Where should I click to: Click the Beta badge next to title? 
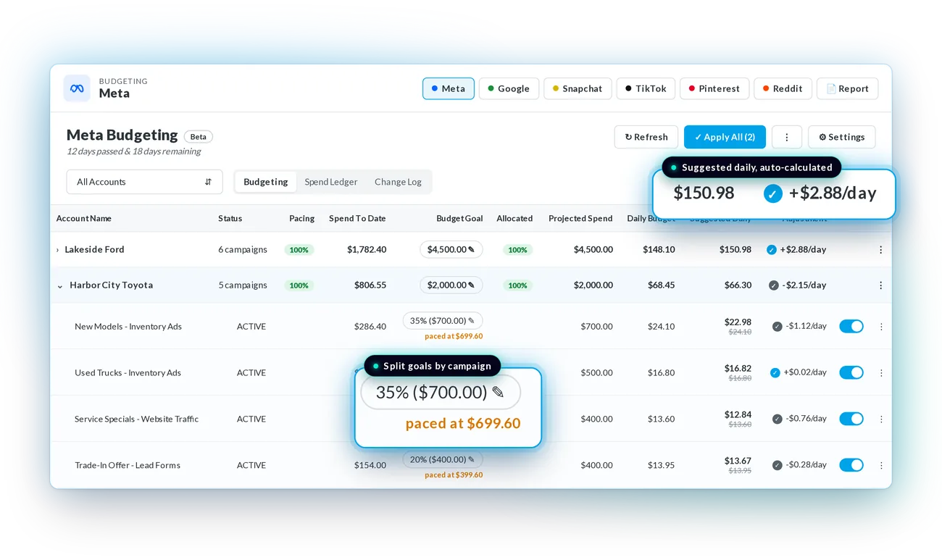coord(199,137)
